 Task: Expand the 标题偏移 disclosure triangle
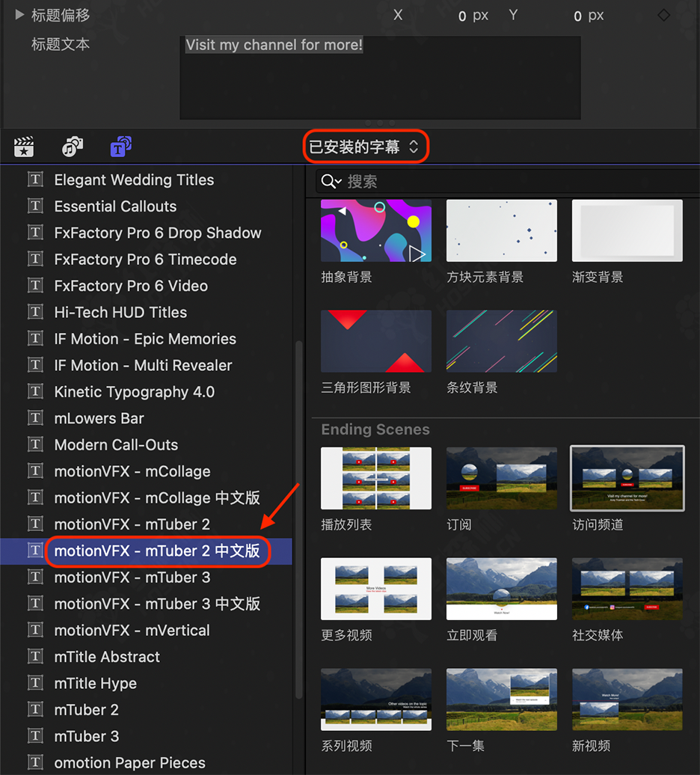click(x=19, y=15)
